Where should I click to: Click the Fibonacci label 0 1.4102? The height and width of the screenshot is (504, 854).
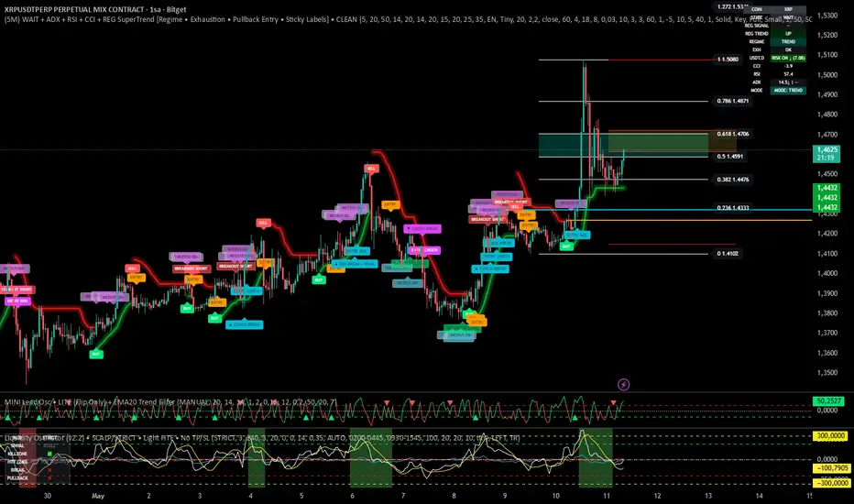728,253
